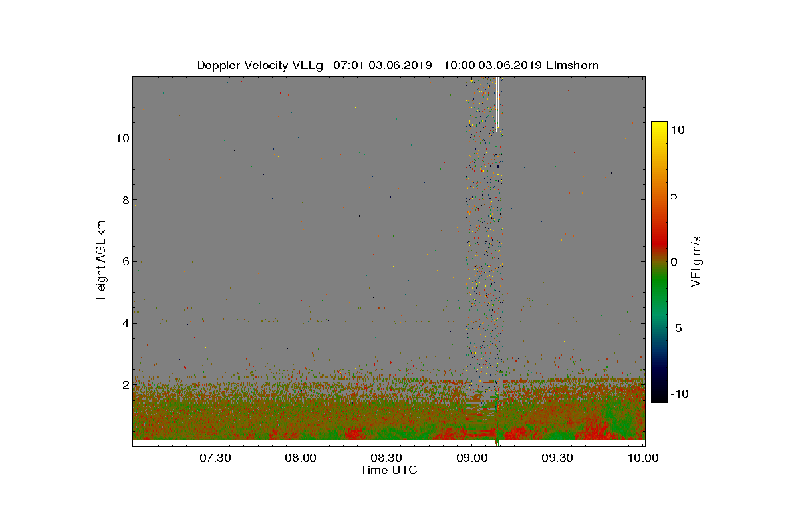Click the 09:30 time tick label
The image size is (798, 532).
click(x=558, y=457)
